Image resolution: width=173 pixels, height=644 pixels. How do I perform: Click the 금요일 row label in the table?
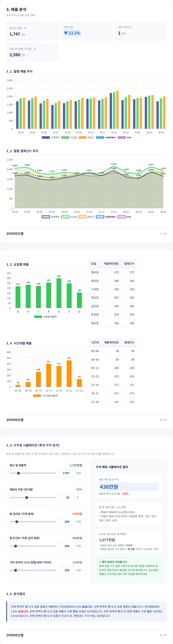[95, 306]
